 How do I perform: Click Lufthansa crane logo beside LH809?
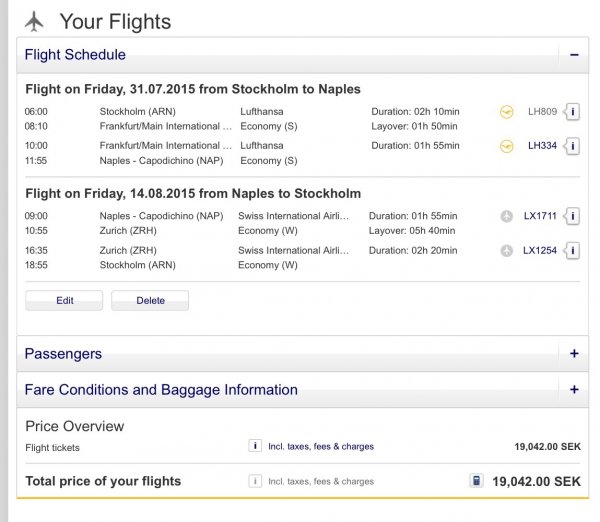507,112
